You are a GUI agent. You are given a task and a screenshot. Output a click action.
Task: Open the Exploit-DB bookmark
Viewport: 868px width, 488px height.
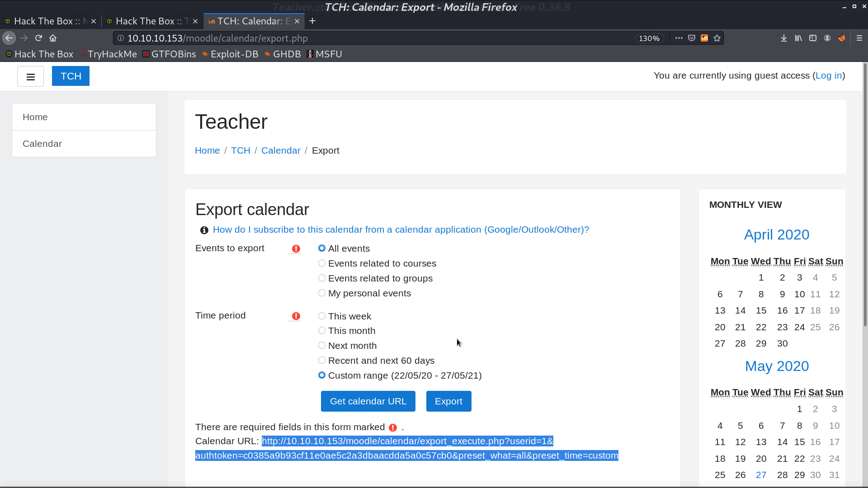[230, 54]
